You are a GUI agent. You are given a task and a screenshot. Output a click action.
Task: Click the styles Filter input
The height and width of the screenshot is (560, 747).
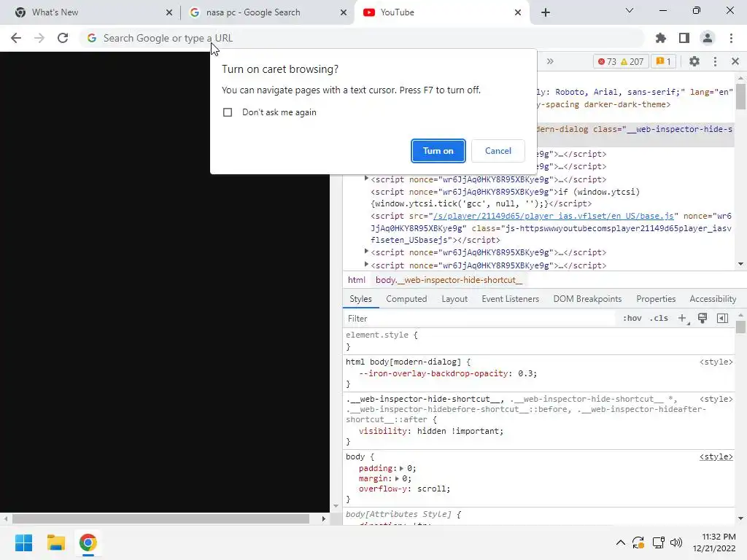coord(479,319)
